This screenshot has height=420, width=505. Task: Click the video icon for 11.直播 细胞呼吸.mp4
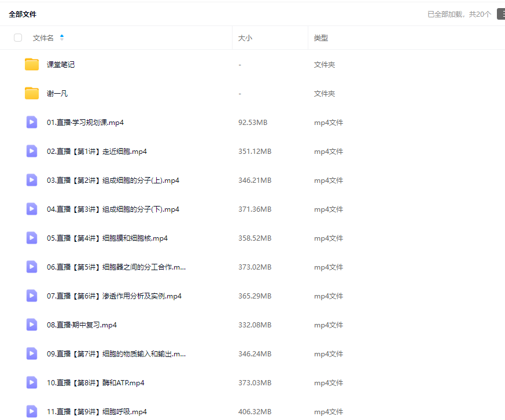32,411
